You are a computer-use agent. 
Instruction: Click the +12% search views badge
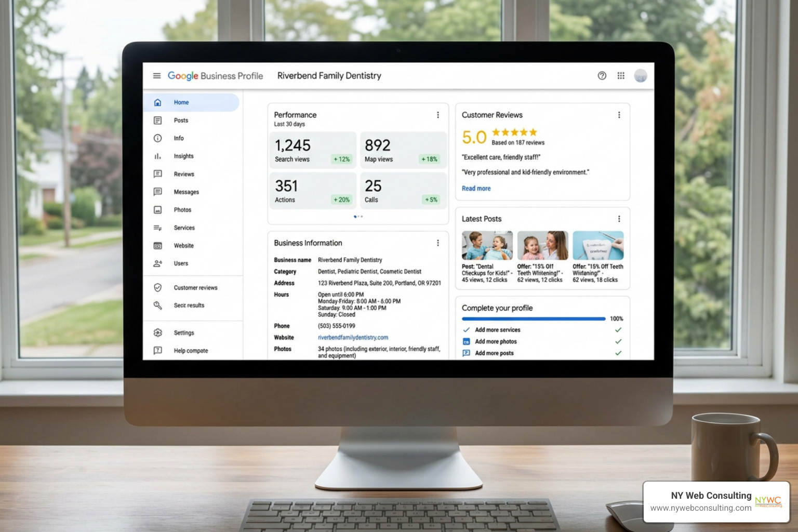(342, 159)
